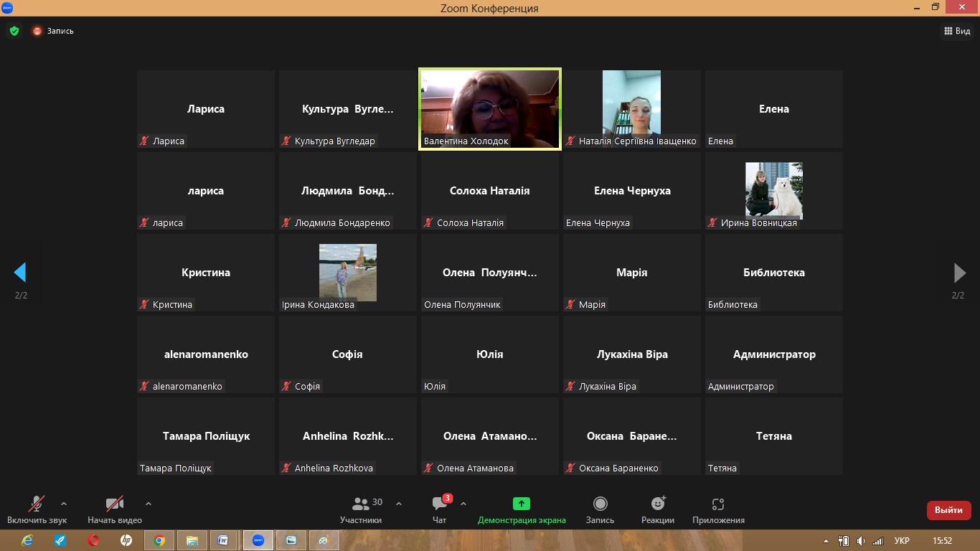The width and height of the screenshot is (980, 551).
Task: Expand video options arrow next to camera
Action: (x=149, y=504)
